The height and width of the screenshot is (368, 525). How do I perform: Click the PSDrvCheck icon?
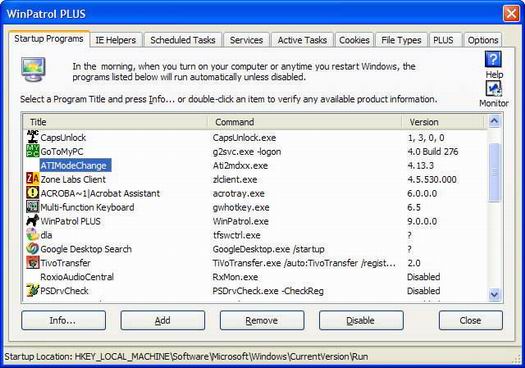click(32, 290)
